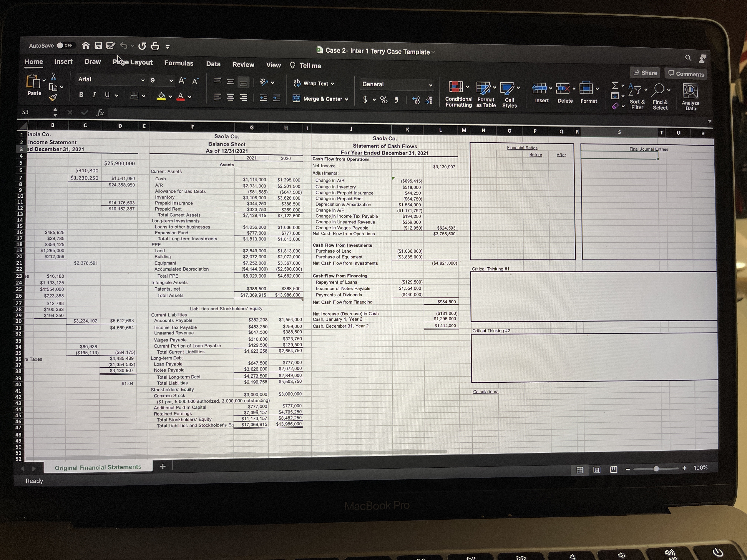The height and width of the screenshot is (560, 747).
Task: Toggle bold formatting with B button
Action: pos(81,95)
